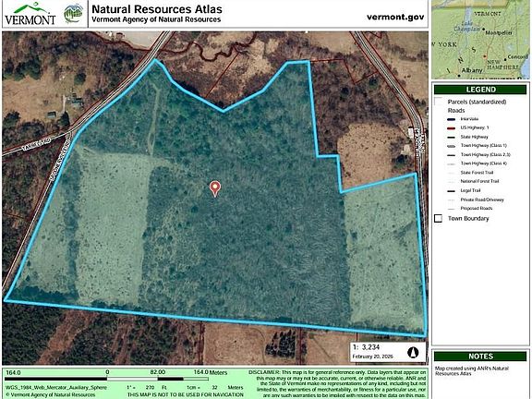This screenshot has width=532, height=399.
Task: Click the Town Highway (Class 1) legend entry
Action: [x=483, y=146]
